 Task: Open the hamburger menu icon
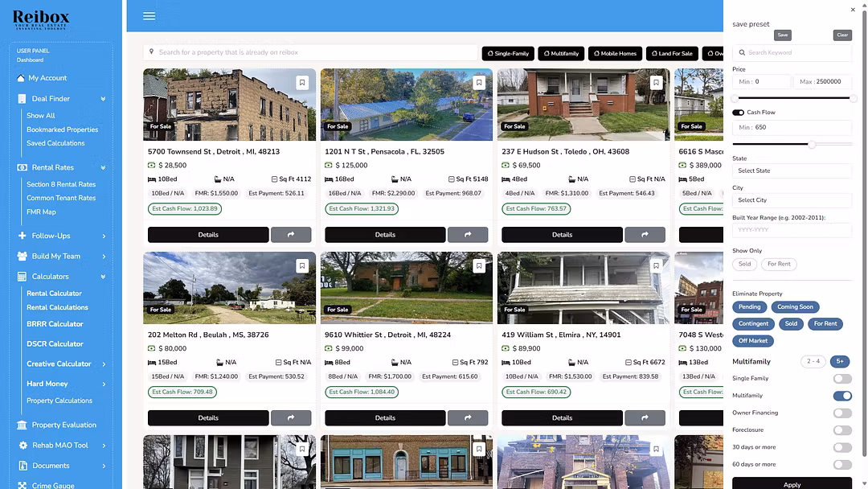(x=149, y=16)
